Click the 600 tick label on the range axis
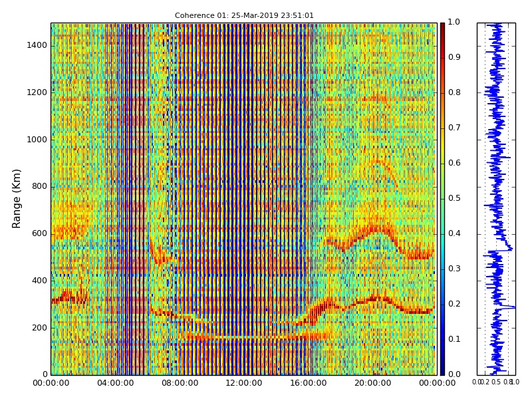 click(x=39, y=234)
